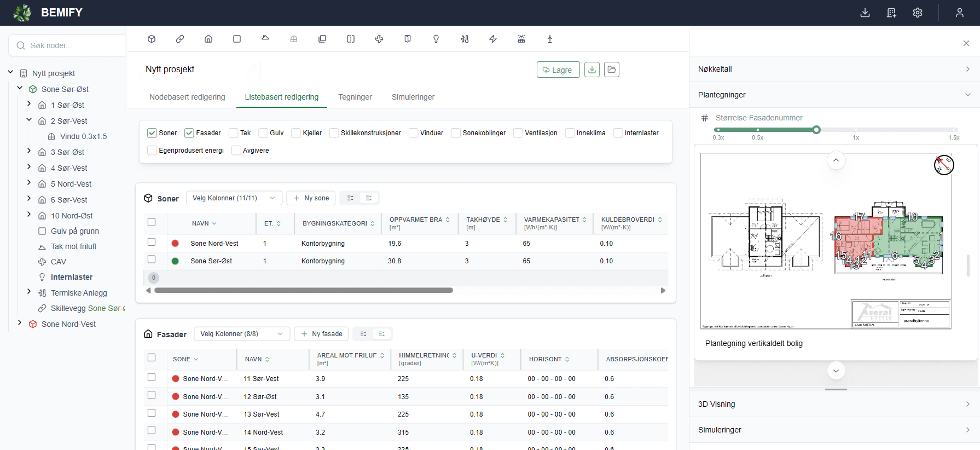Expand the 3 Sør-Øst tree node

tap(29, 151)
